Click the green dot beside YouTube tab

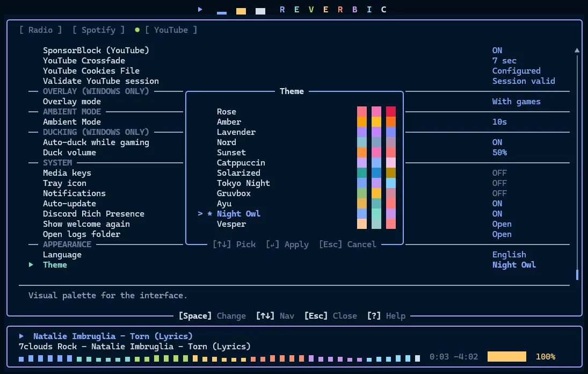pyautogui.click(x=137, y=30)
